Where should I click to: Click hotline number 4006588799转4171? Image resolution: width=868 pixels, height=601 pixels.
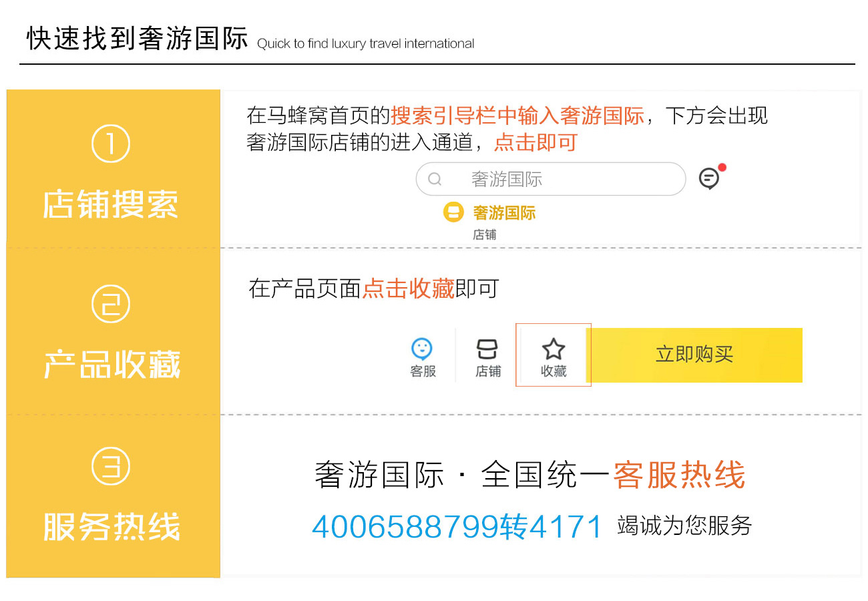(x=457, y=527)
